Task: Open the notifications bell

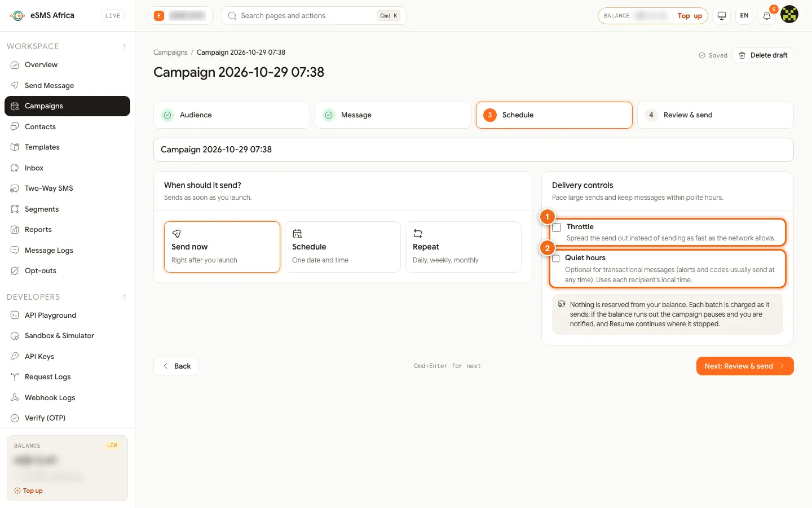Action: click(767, 16)
